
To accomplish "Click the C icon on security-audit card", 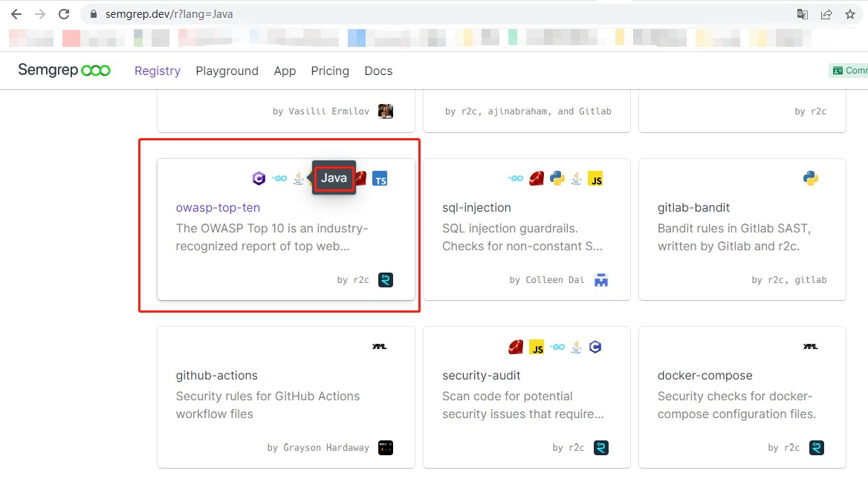I will click(595, 347).
